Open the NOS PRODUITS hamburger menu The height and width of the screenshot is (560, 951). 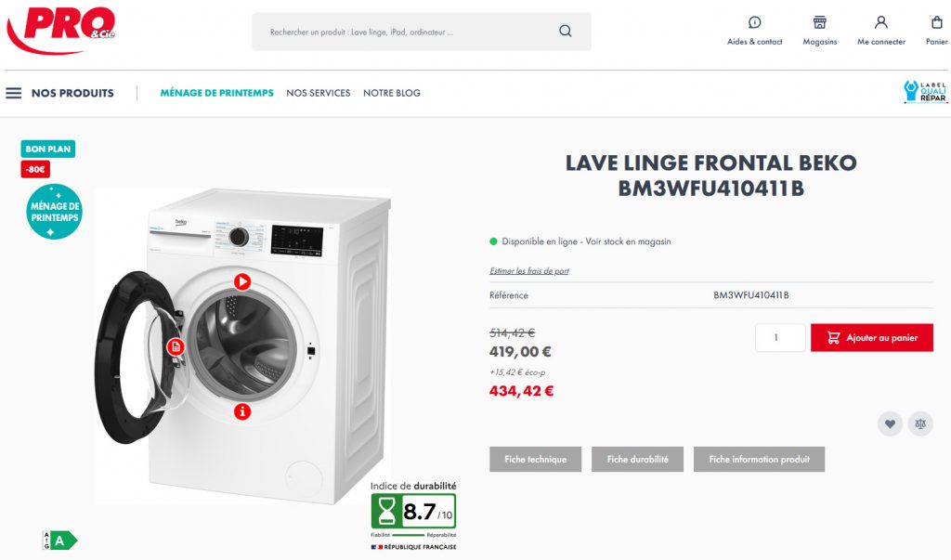point(13,93)
